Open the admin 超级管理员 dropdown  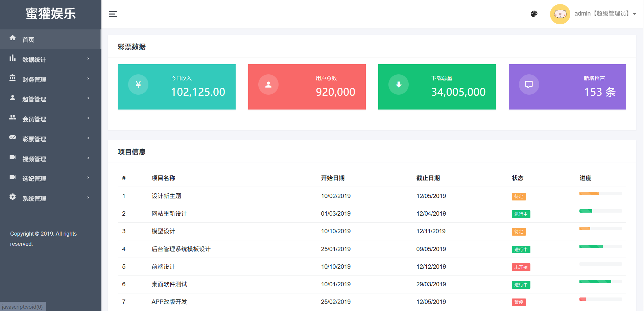(x=605, y=14)
